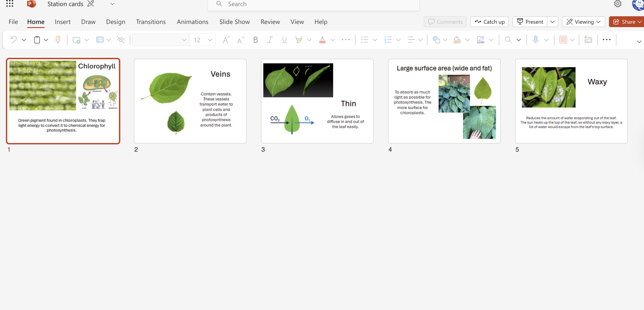Viewport: 644px width, 310px height.
Task: Click the slide Layout icon
Action: (x=100, y=40)
